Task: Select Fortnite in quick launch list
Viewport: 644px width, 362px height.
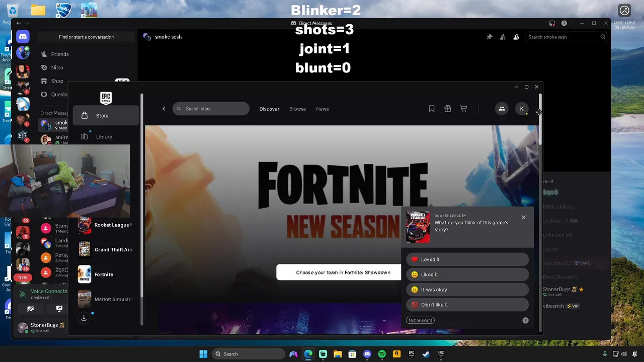Action: [106, 275]
